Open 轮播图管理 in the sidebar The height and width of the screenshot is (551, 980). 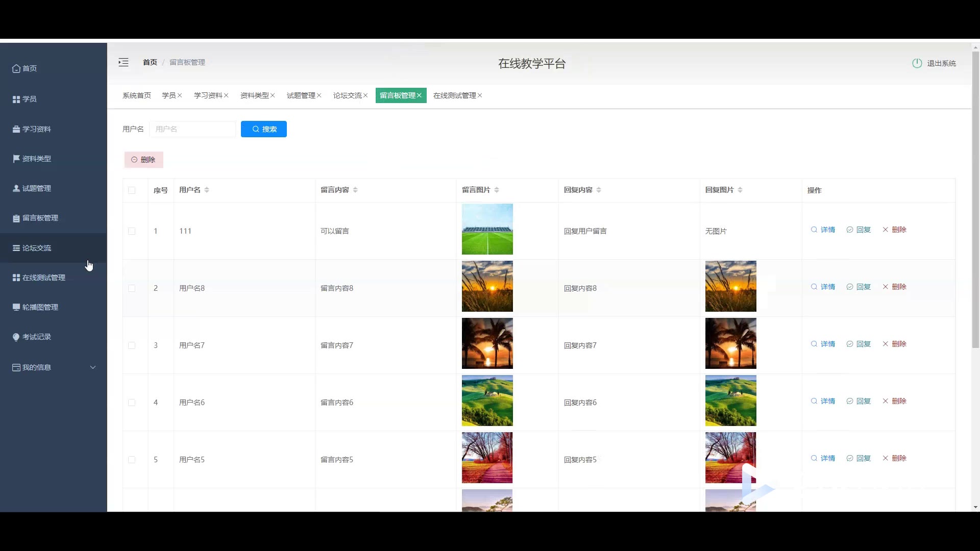[x=40, y=307]
